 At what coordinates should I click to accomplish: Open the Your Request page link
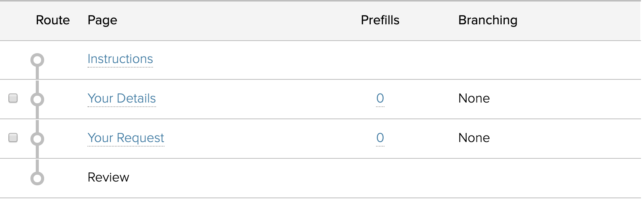[126, 138]
